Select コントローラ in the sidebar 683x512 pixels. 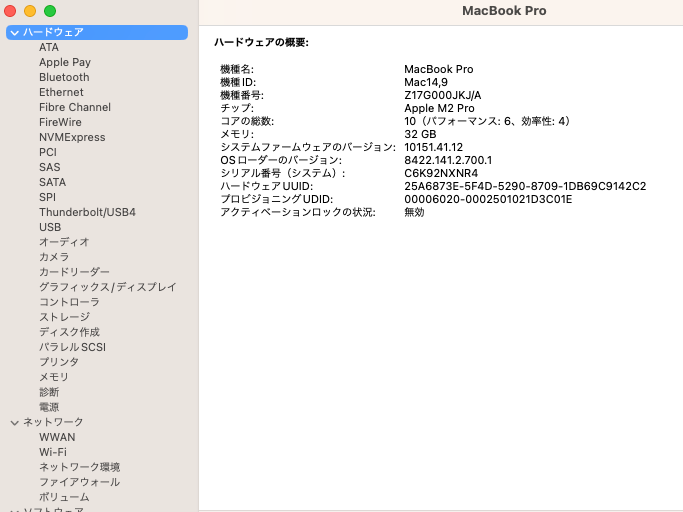pyautogui.click(x=69, y=302)
